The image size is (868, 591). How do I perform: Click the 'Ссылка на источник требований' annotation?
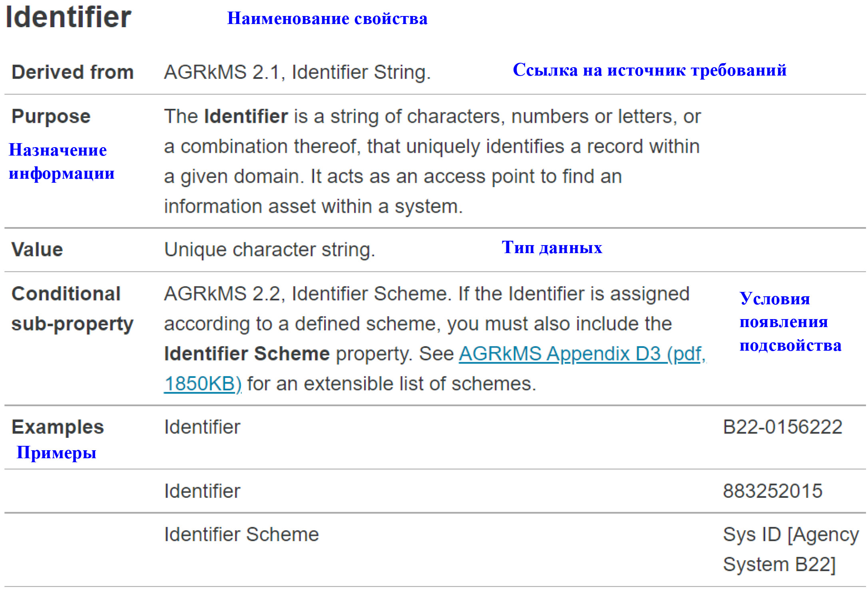tap(649, 70)
